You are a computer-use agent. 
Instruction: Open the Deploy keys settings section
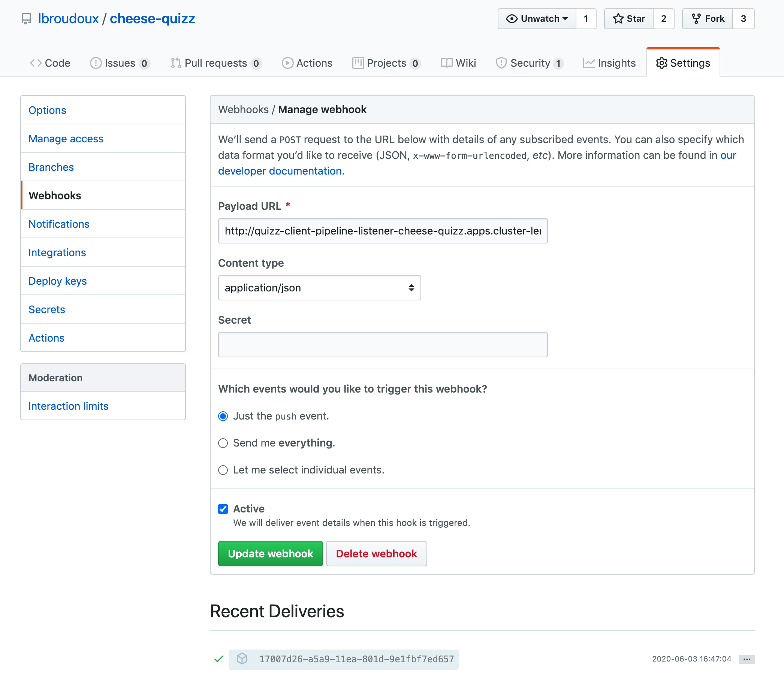click(57, 281)
